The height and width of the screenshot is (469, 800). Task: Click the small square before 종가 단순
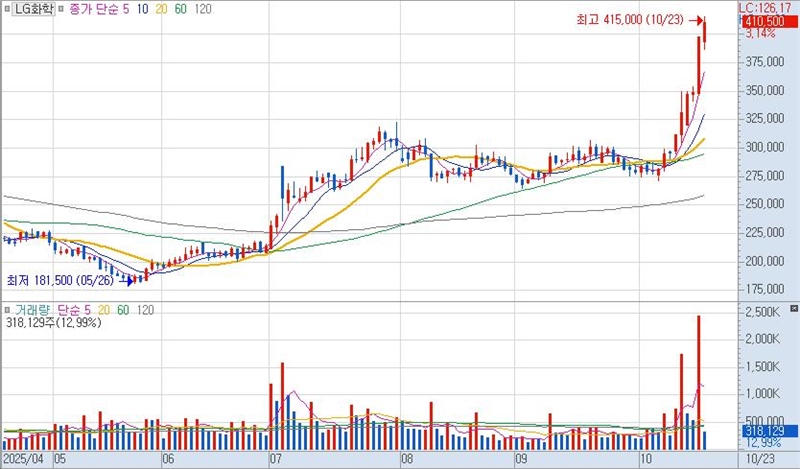click(x=61, y=8)
